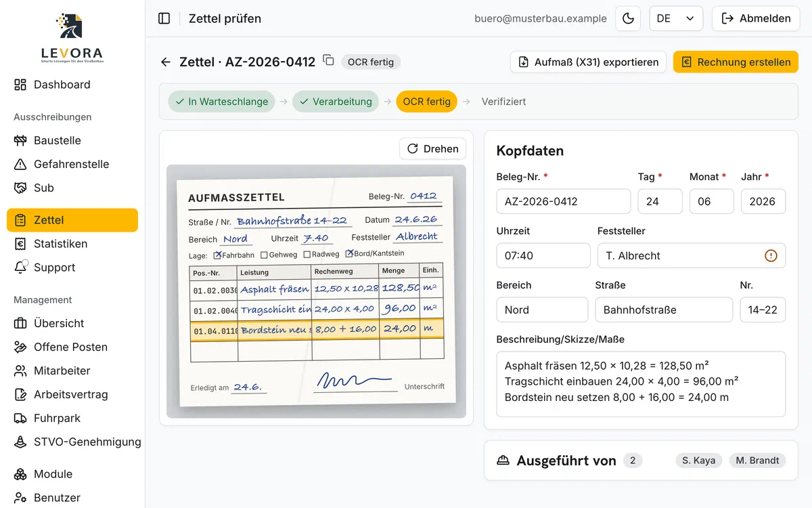
Task: Click the warning icon in Feststeller field
Action: point(771,256)
